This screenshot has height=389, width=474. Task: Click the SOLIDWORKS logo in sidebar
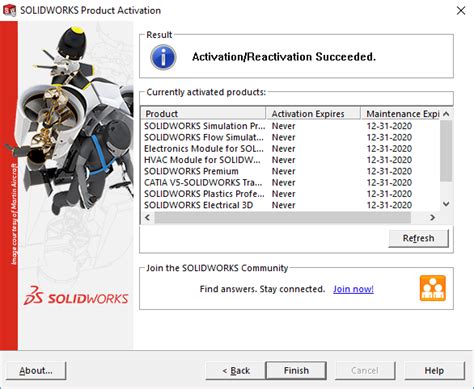click(76, 296)
